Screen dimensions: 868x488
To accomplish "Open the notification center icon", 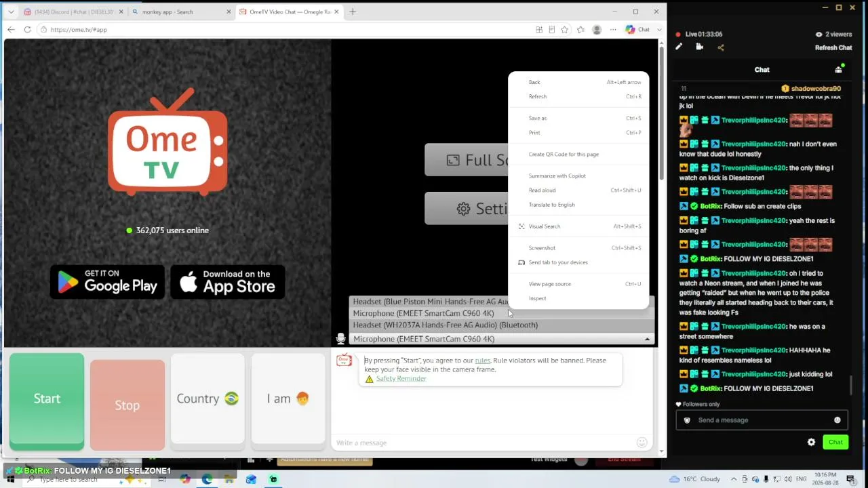I will point(850,479).
